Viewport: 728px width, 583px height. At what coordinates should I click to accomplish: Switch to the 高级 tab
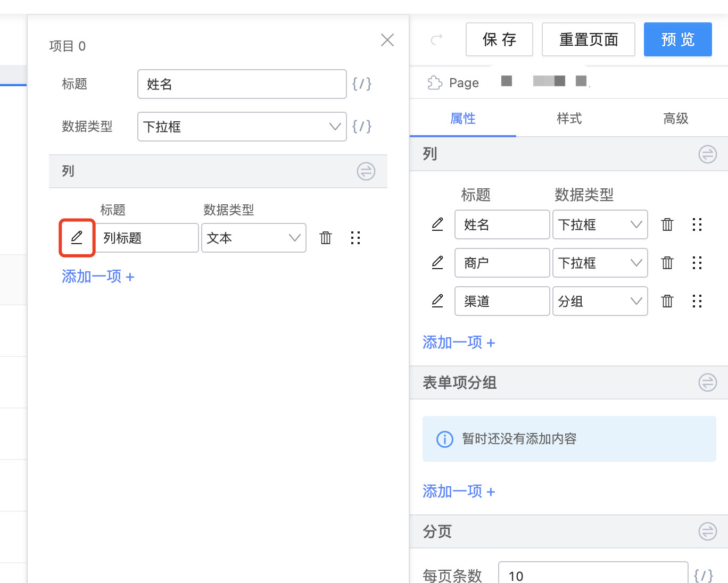(x=676, y=119)
